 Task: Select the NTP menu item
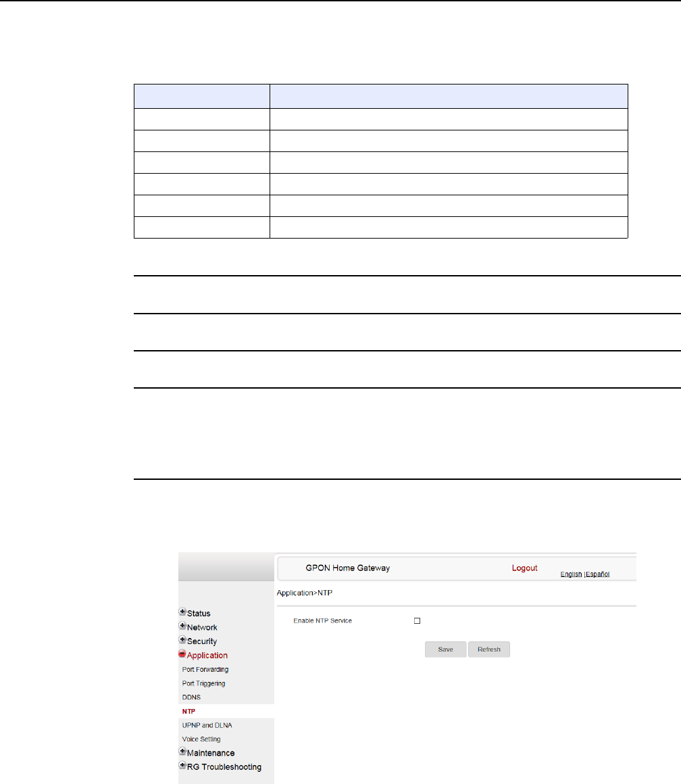[x=189, y=711]
